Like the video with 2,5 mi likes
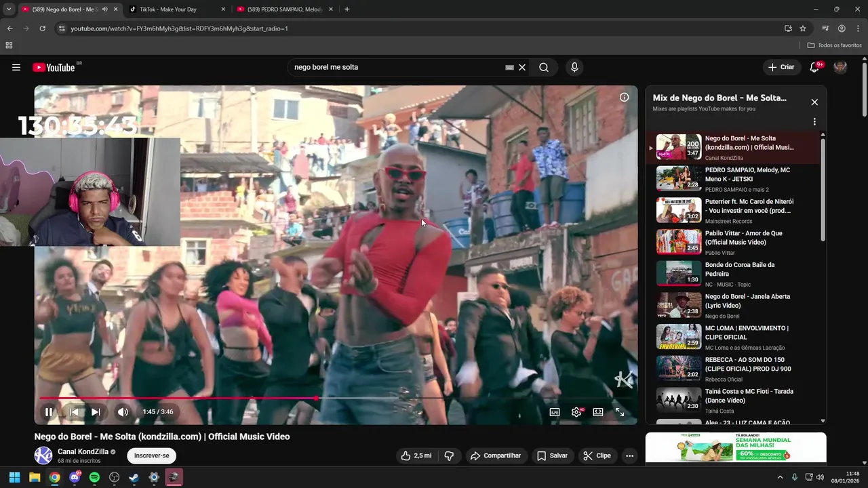868x488 pixels. tap(416, 455)
